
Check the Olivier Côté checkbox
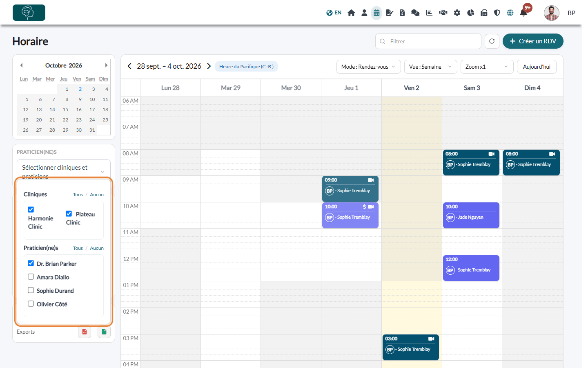31,303
